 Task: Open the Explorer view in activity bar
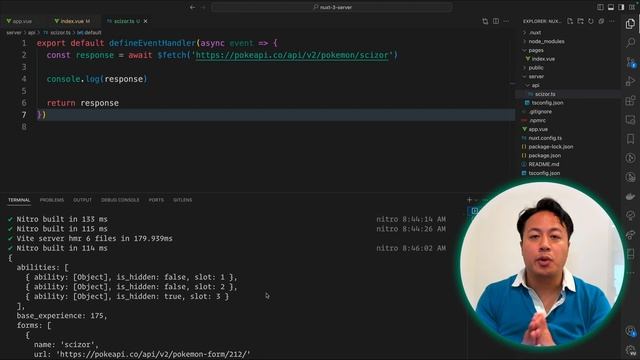coord(630,24)
